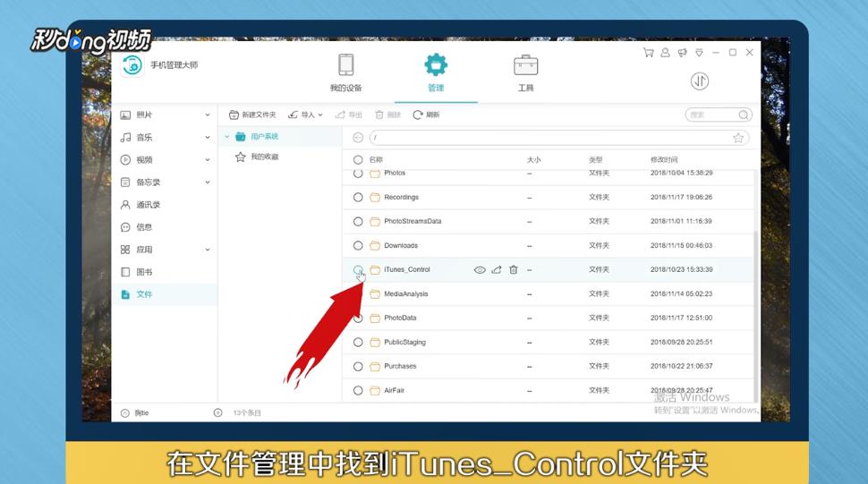Image resolution: width=868 pixels, height=484 pixels.
Task: Click the AirFair folder icon
Action: pos(375,391)
